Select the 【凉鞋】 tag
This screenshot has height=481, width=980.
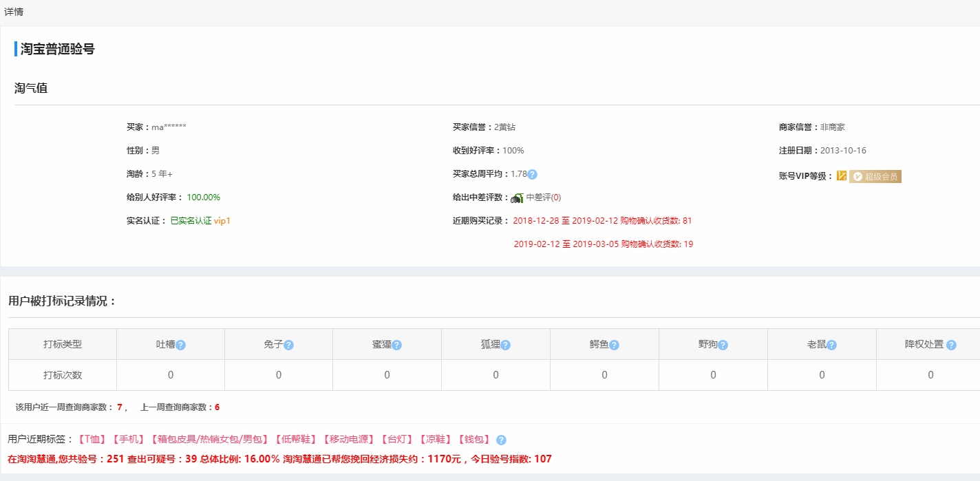(x=437, y=440)
